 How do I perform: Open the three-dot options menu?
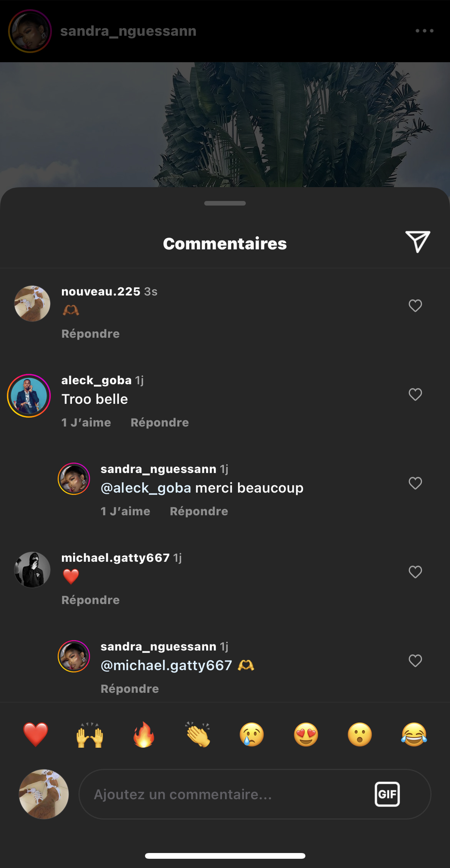424,31
